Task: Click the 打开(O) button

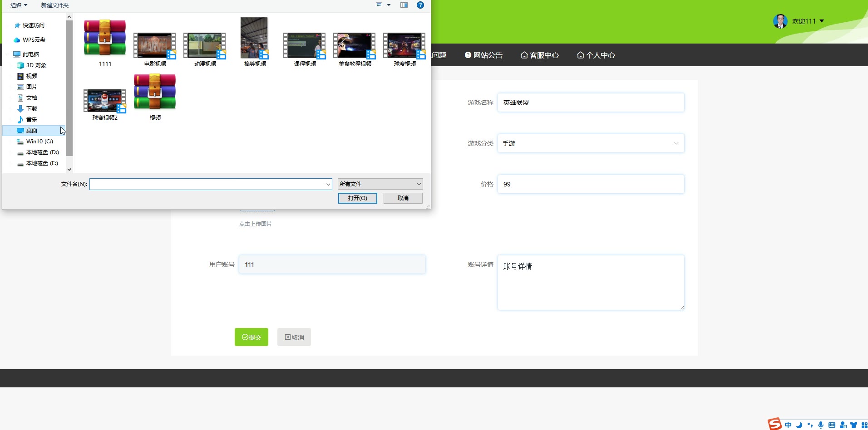Action: tap(358, 198)
